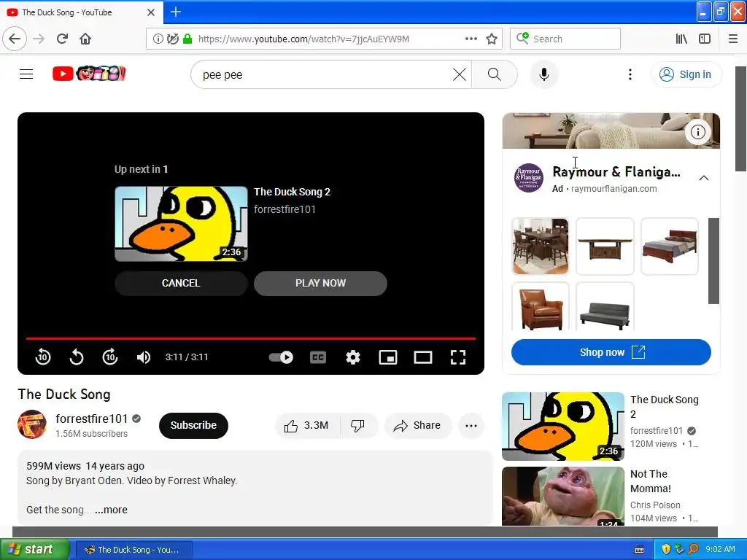The height and width of the screenshot is (560, 747).
Task: Show site information icon
Action: click(x=158, y=39)
